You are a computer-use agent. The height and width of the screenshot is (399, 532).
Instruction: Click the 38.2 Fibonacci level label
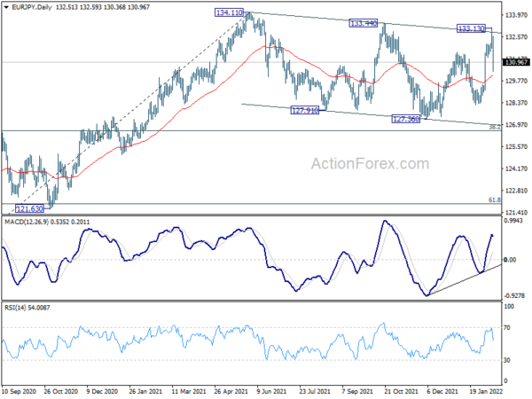[495, 127]
